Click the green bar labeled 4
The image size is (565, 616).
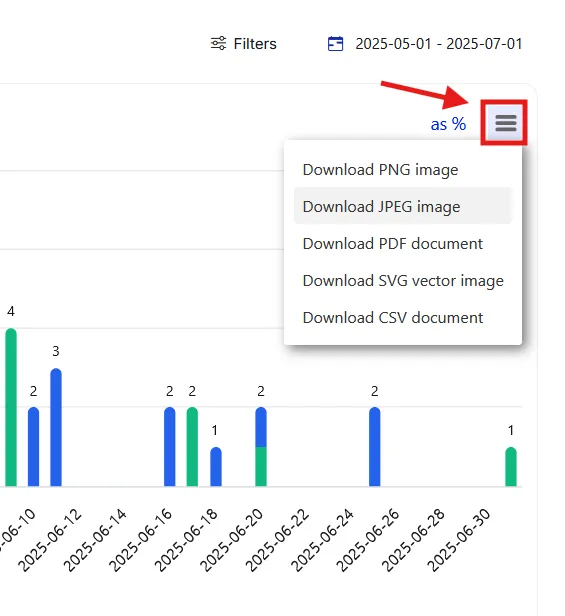pos(11,407)
